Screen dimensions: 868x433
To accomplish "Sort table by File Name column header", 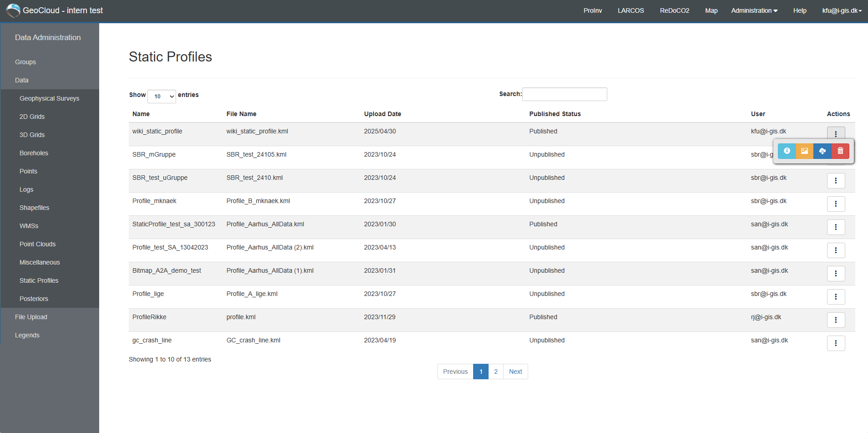I will pyautogui.click(x=242, y=114).
